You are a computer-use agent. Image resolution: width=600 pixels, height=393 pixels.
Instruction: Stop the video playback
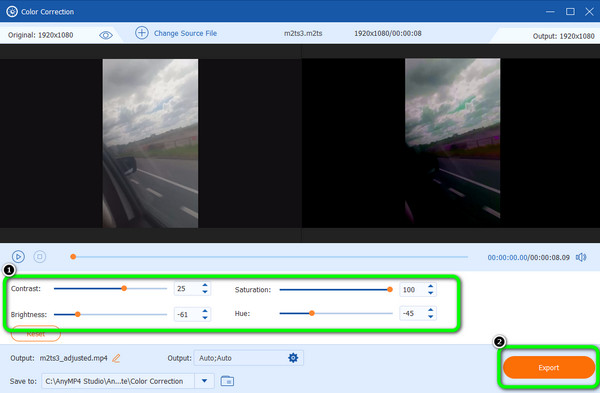(40, 256)
